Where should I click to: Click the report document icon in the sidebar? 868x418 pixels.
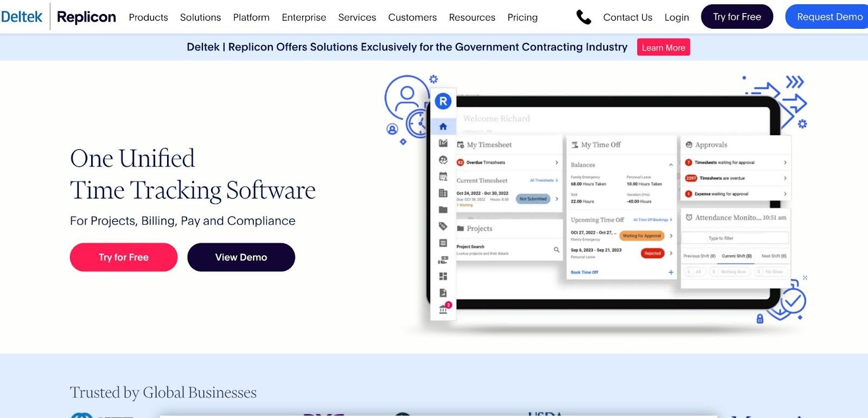click(x=443, y=293)
